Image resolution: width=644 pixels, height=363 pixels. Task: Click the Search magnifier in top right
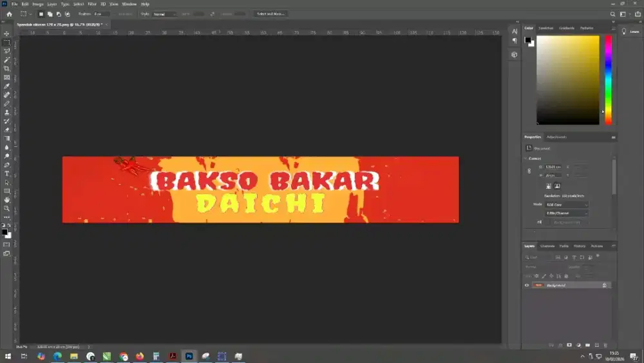(612, 14)
